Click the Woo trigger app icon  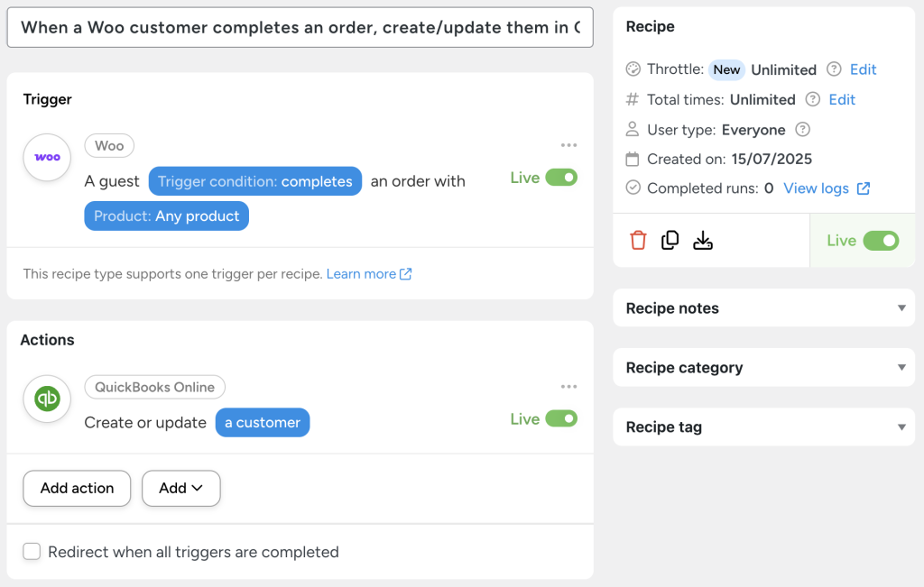46,157
